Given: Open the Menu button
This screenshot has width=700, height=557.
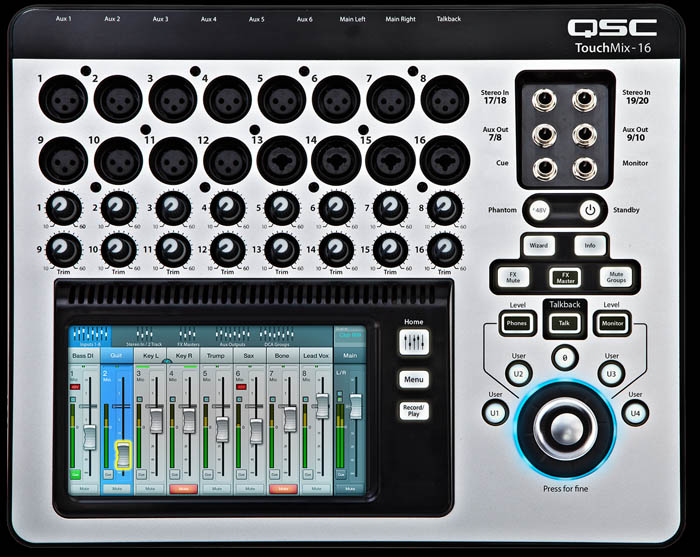Looking at the screenshot, I should (x=413, y=379).
